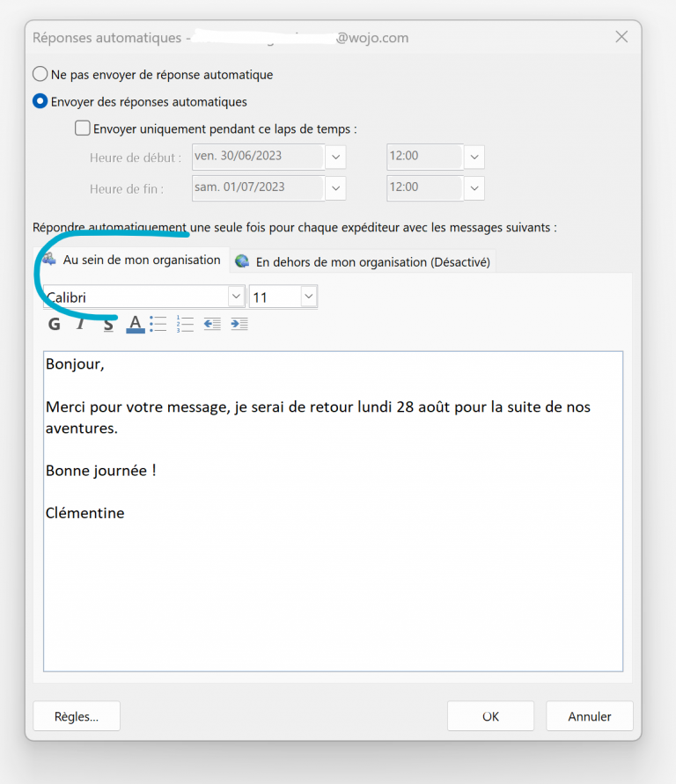Insert a bulleted list
The width and height of the screenshot is (676, 784).
(158, 324)
